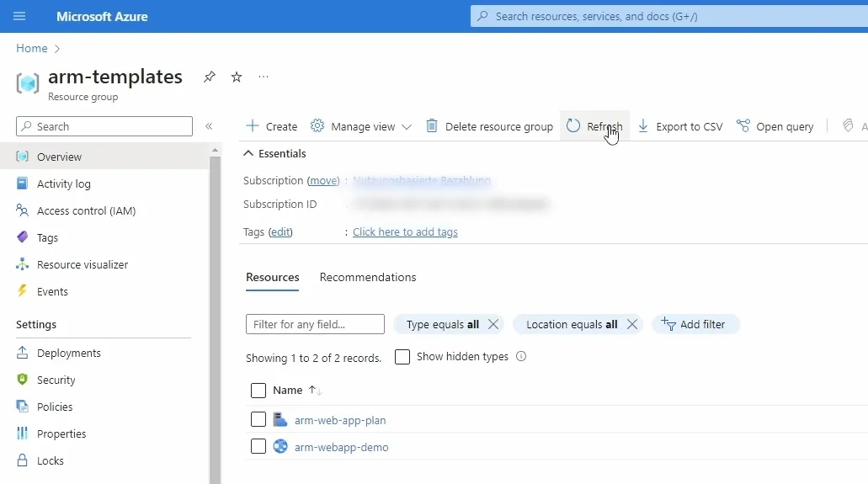This screenshot has height=484, width=868.
Task: Click the sidebar Search field
Action: tap(104, 126)
